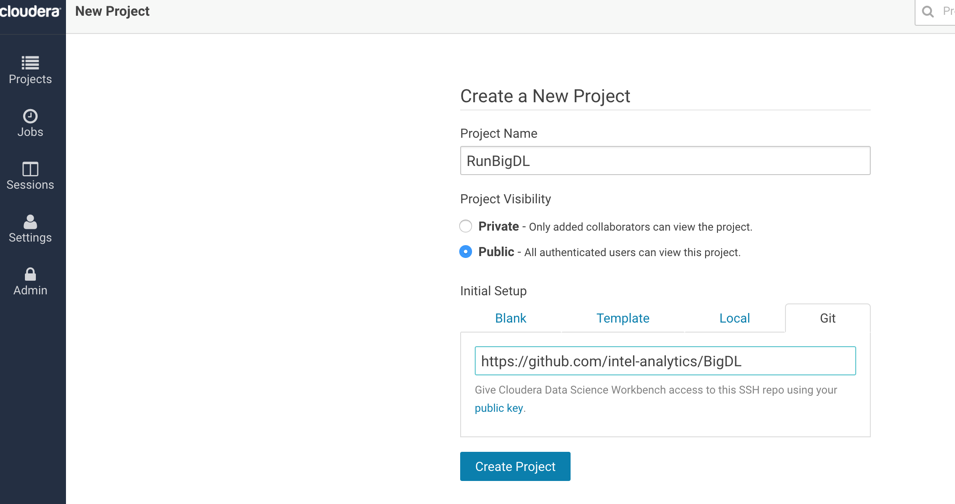Switch to the Local setup tab
The height and width of the screenshot is (504, 955).
pos(735,318)
